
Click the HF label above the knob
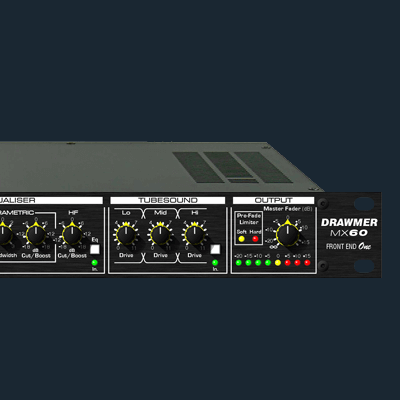tap(73, 212)
